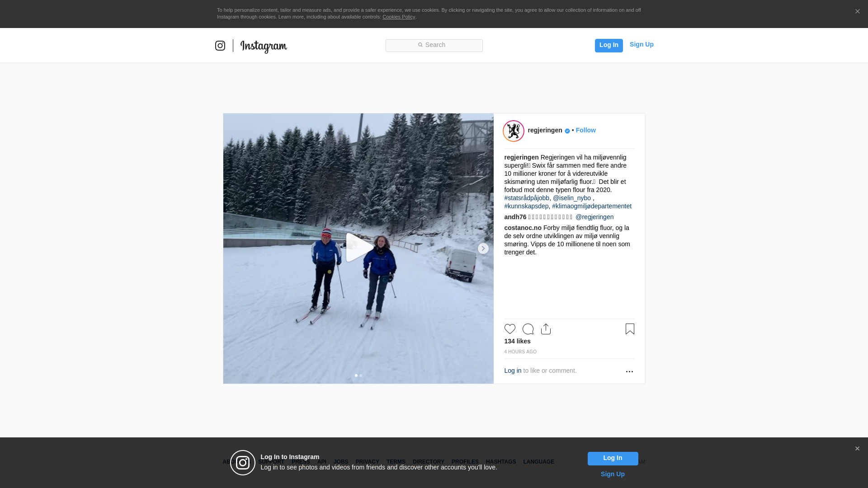Open Sign Up in the header
Viewport: 868px width, 488px height.
(642, 44)
